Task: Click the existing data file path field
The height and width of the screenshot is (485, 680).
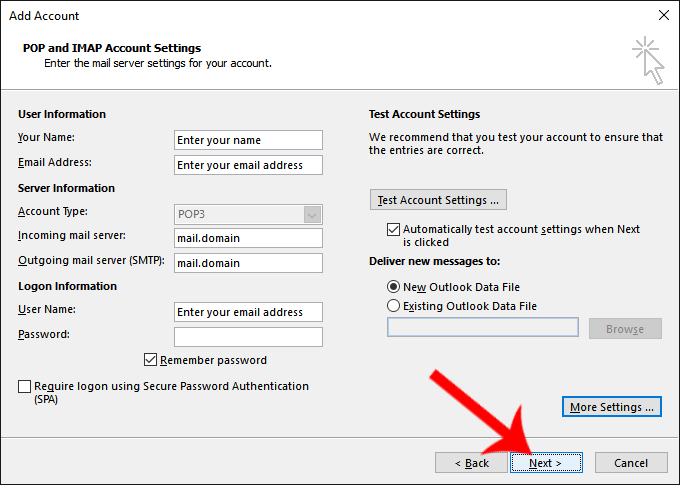Action: point(483,327)
